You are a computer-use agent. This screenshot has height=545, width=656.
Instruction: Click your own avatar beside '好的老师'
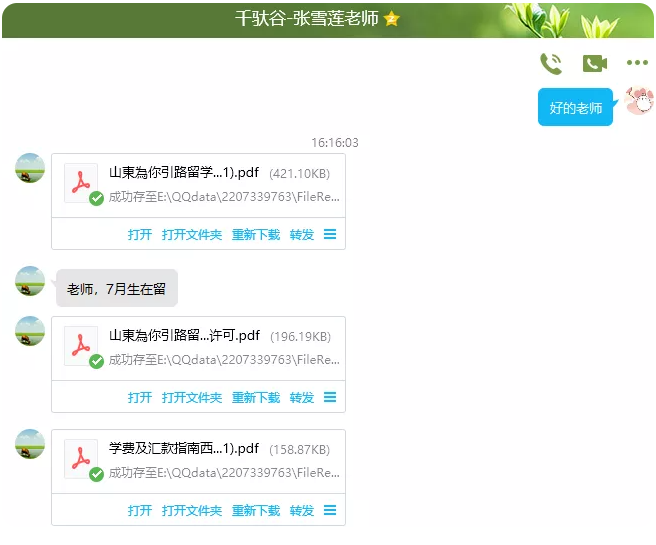pos(638,100)
